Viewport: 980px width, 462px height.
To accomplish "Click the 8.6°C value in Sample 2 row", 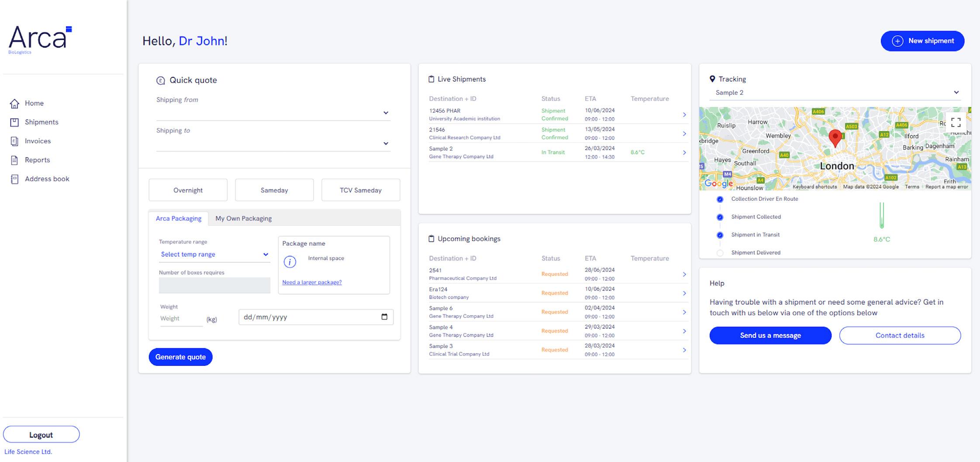I will click(637, 153).
